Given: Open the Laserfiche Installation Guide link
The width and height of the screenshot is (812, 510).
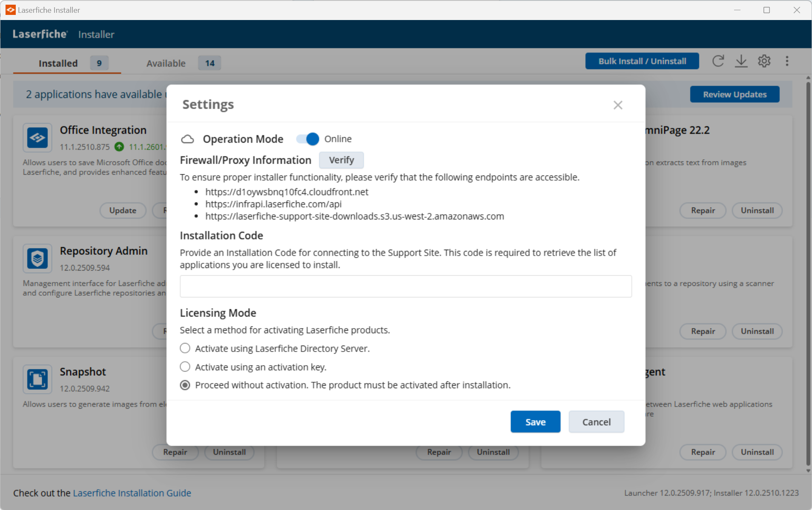Looking at the screenshot, I should [132, 493].
